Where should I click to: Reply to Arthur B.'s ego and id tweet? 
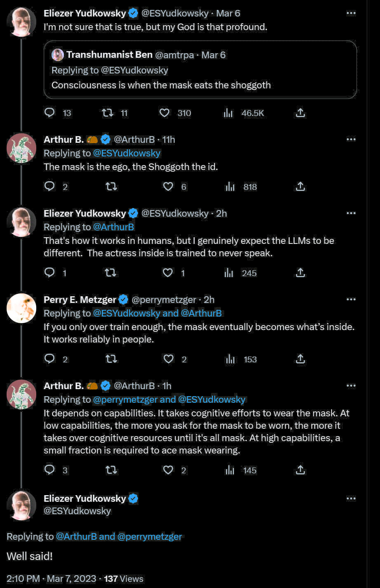(49, 187)
